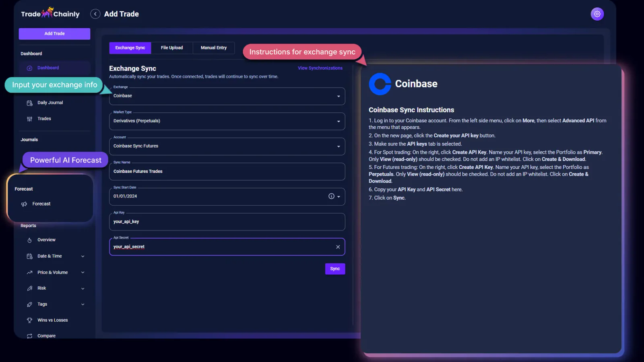Click the info icon on Sync Start Date

(x=331, y=196)
